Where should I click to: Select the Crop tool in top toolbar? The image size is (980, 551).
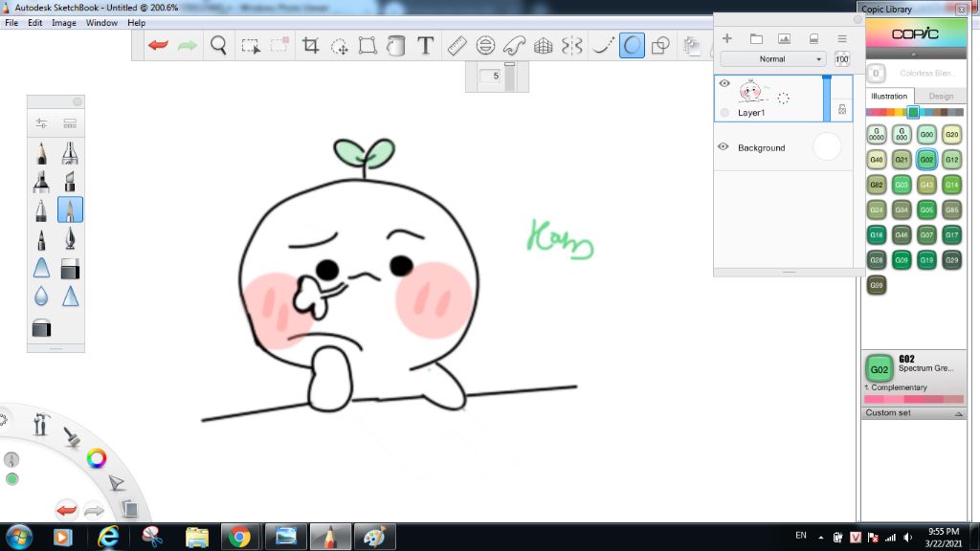pyautogui.click(x=310, y=45)
